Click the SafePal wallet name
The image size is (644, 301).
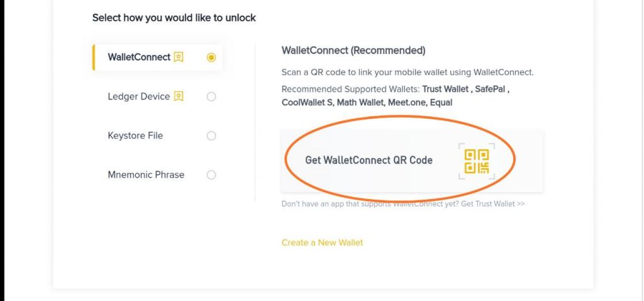click(x=491, y=89)
